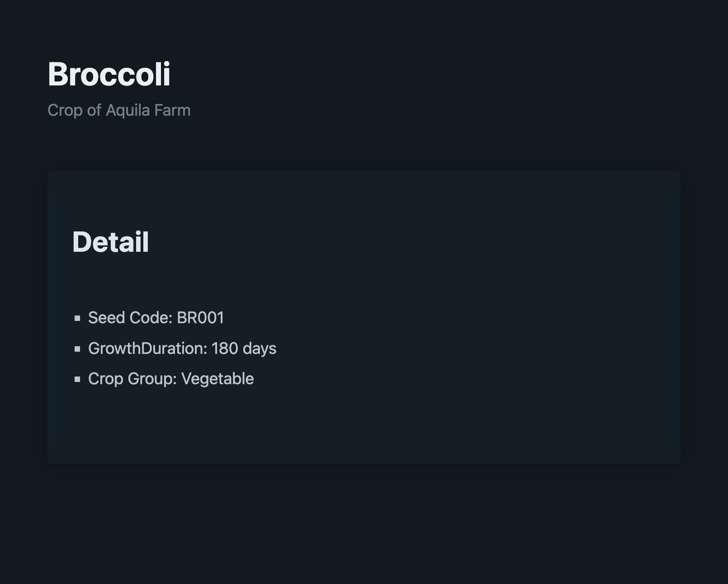
Task: Click the square bullet beside GrowthDuration
Action: [77, 349]
